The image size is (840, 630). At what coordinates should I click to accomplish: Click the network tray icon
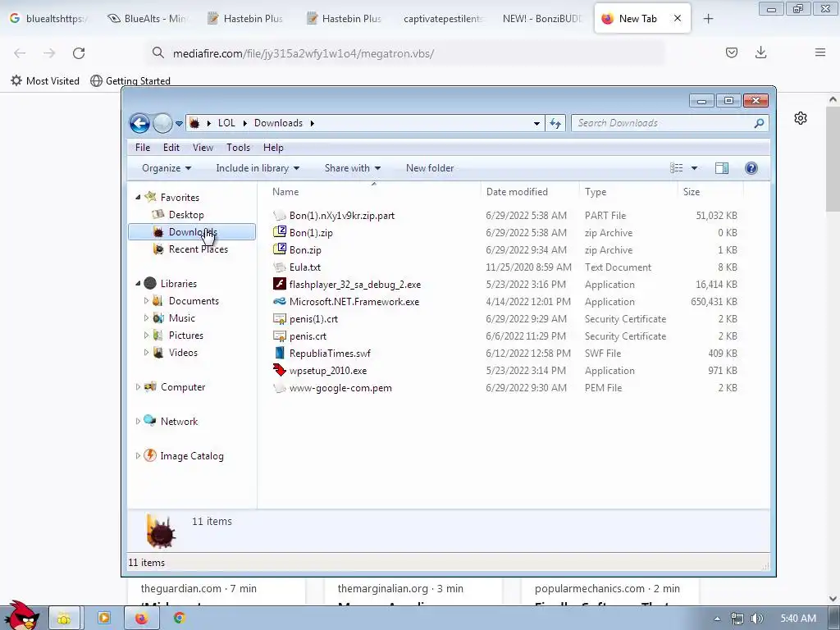pos(737,619)
